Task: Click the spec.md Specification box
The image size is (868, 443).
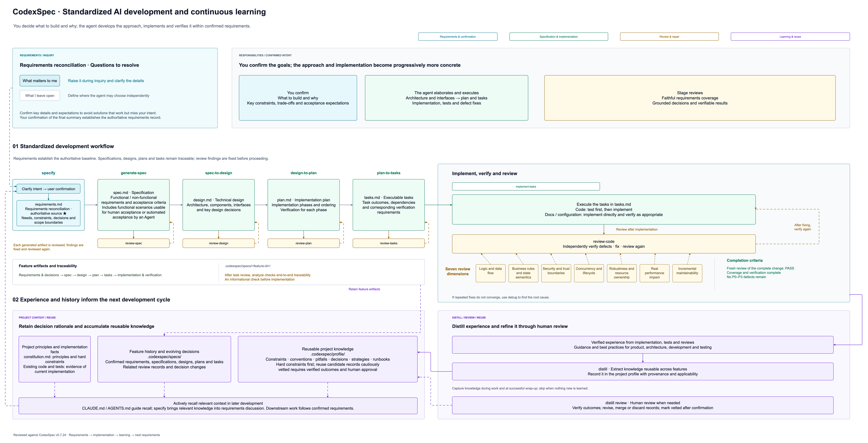Action: [133, 205]
